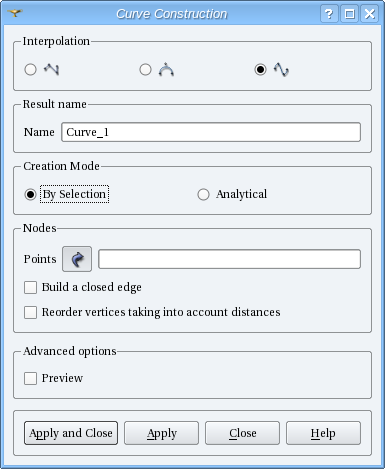Select the Bezier curve interpolation icon
385x469 pixels.
[166, 69]
